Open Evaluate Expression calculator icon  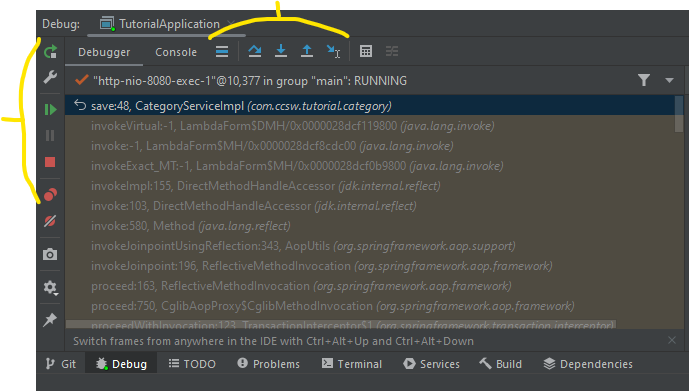[x=366, y=51]
